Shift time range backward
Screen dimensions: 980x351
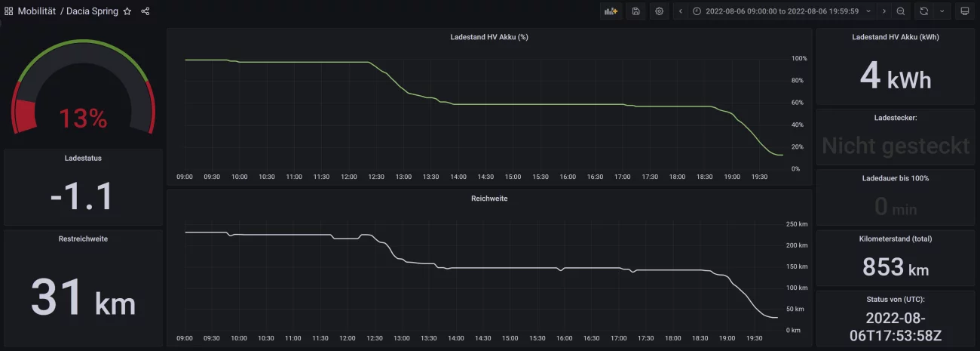[x=681, y=11]
